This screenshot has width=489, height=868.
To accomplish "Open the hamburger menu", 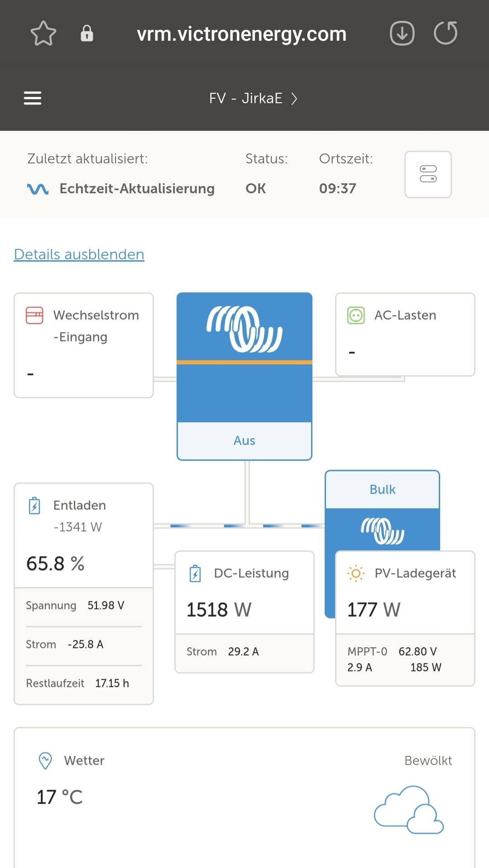I will [33, 98].
